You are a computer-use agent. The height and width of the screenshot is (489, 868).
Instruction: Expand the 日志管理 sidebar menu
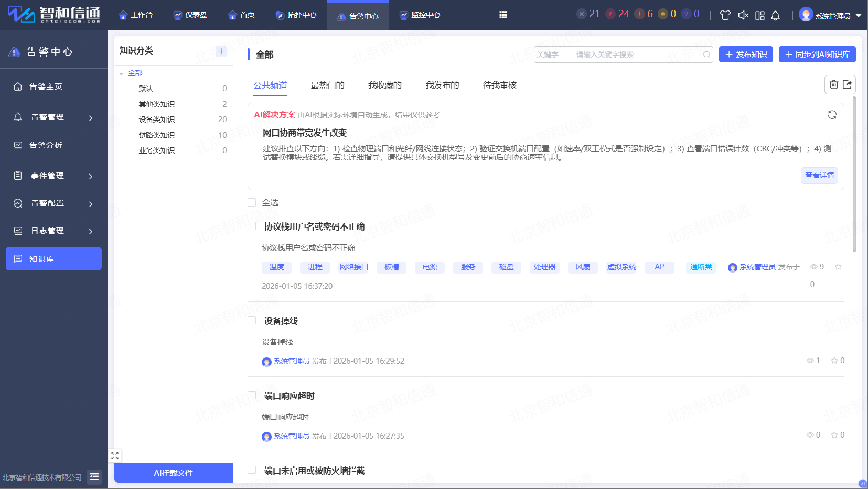(x=53, y=231)
